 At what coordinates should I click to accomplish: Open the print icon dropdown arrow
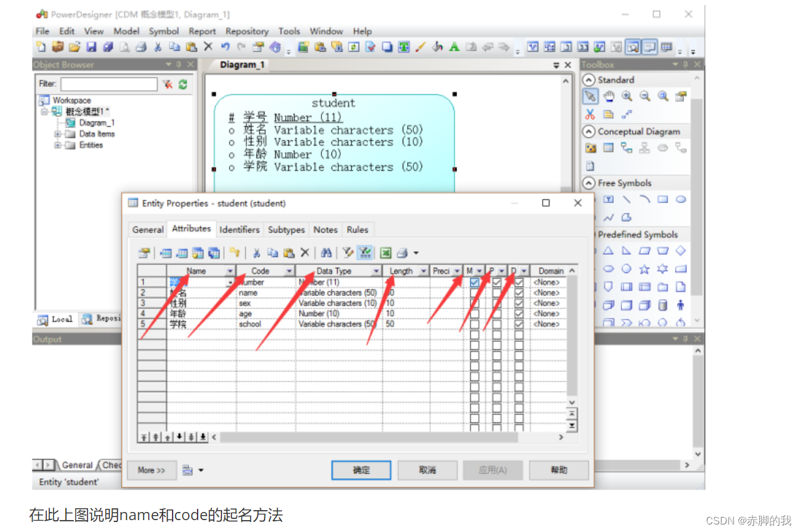pos(416,253)
